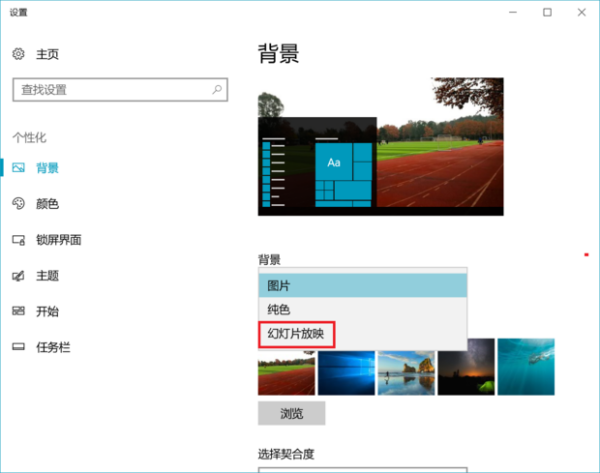600x473 pixels.
Task: Select the 背景 picture icon in sidebar
Action: point(18,168)
